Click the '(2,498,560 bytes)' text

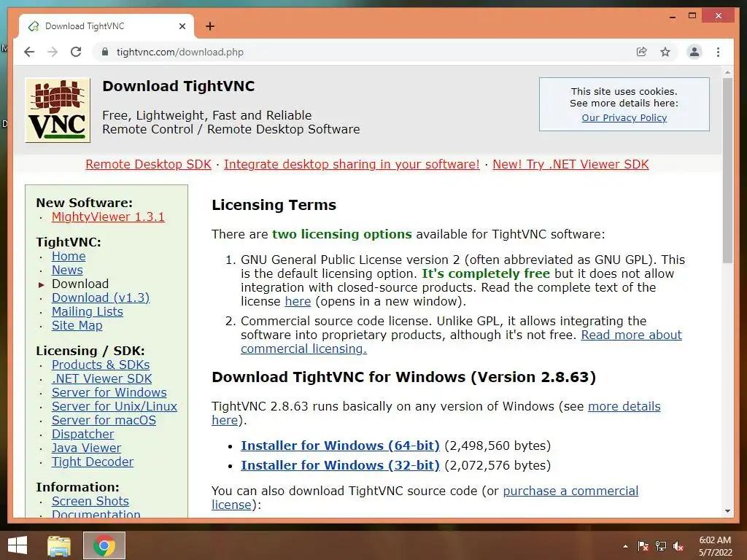click(x=498, y=446)
